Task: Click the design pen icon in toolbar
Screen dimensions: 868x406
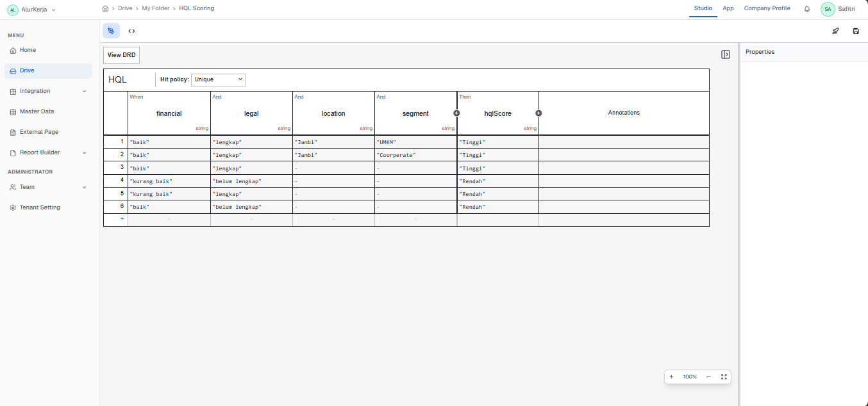Action: pyautogui.click(x=111, y=31)
